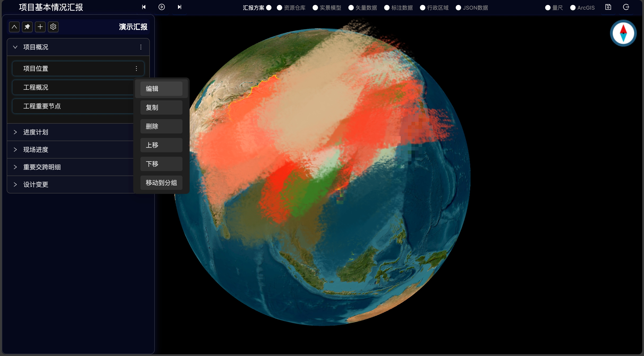Click the plus add icon in panel

(40, 27)
